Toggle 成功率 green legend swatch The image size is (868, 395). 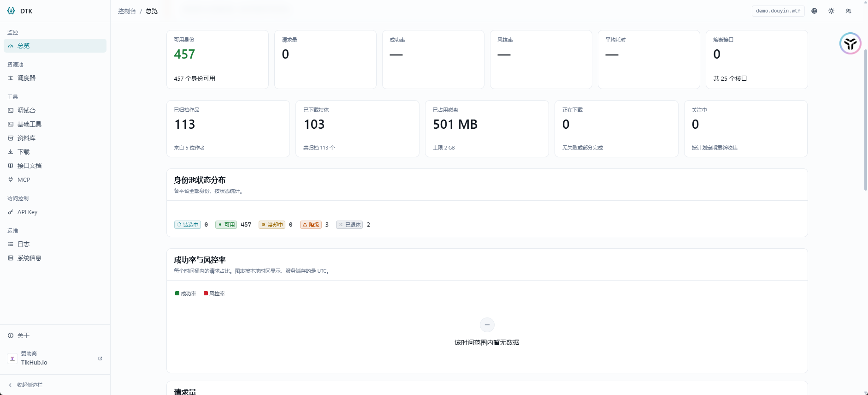point(177,293)
